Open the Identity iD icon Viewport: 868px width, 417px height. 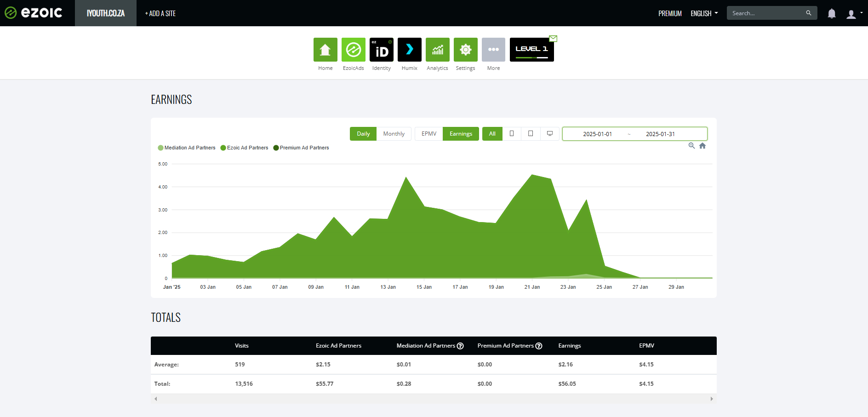[382, 50]
